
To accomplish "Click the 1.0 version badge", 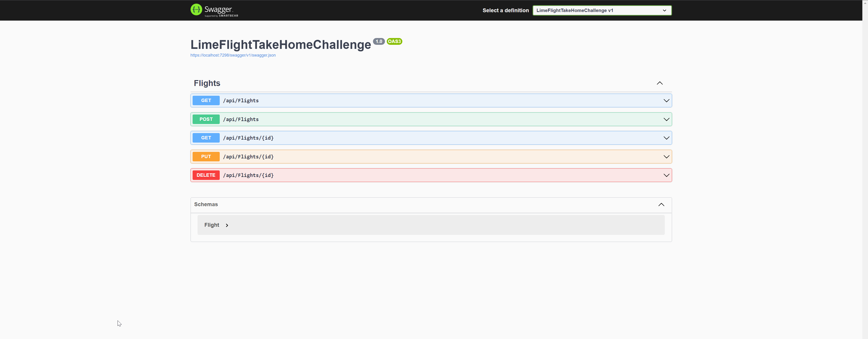I will [379, 41].
